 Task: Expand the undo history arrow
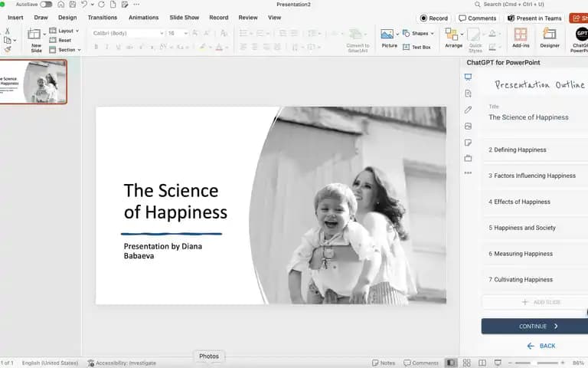click(x=92, y=5)
